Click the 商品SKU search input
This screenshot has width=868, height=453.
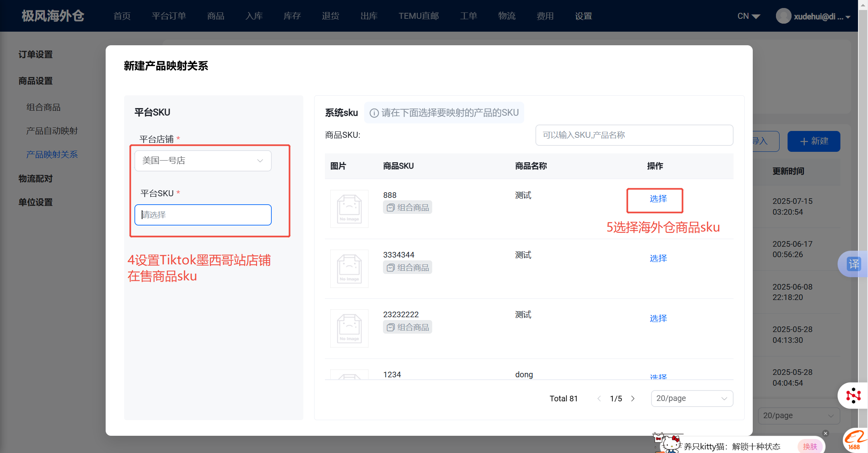coord(634,135)
